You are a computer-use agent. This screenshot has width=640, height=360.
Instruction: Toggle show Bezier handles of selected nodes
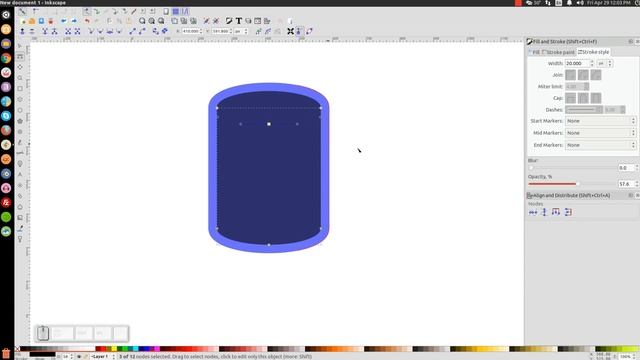(300, 31)
